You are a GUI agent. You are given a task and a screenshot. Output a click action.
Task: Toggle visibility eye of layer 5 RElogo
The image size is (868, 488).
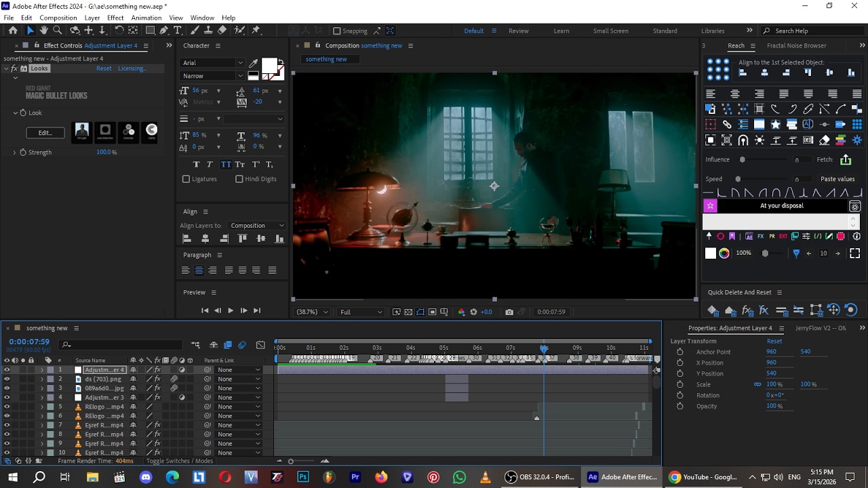tap(7, 407)
